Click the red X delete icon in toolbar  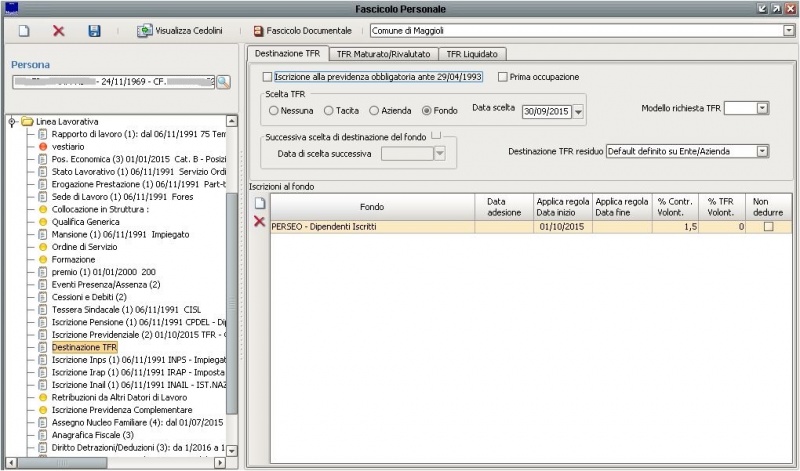pos(58,31)
